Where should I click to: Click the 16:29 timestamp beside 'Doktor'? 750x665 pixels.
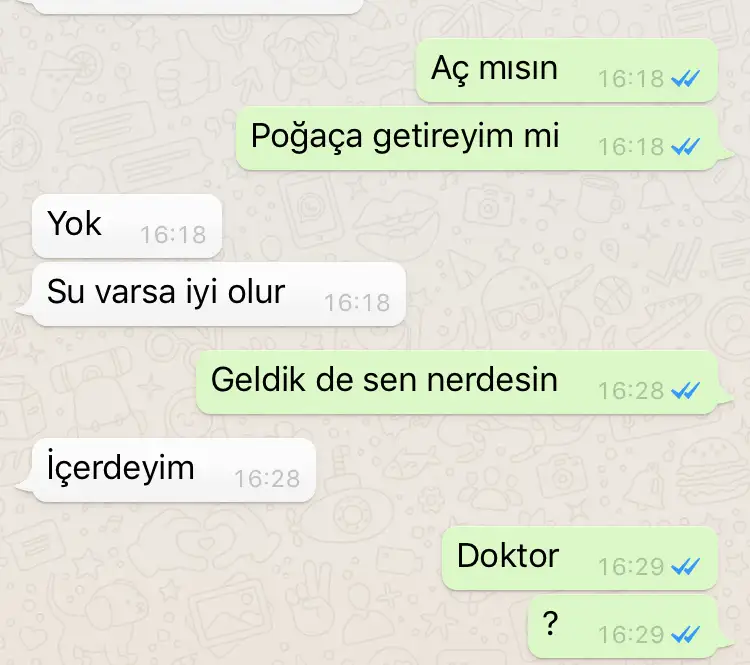click(x=631, y=567)
